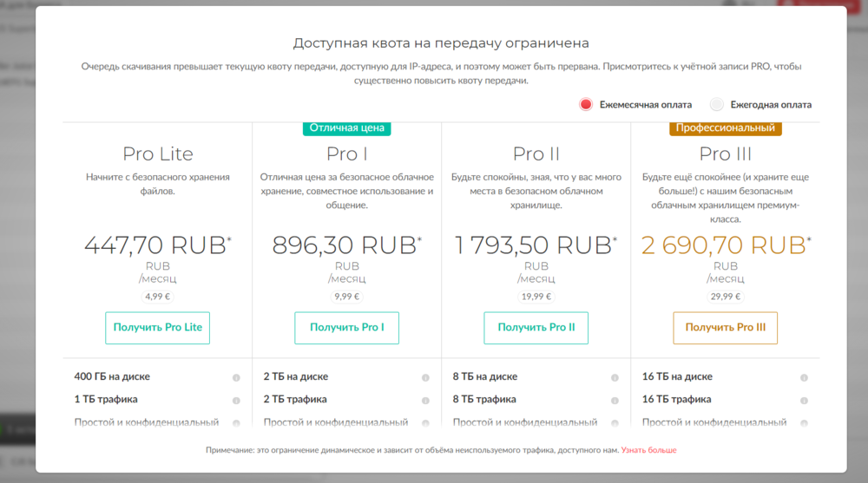Click the 447,70 RUB price
This screenshot has width=868, height=483.
(158, 245)
